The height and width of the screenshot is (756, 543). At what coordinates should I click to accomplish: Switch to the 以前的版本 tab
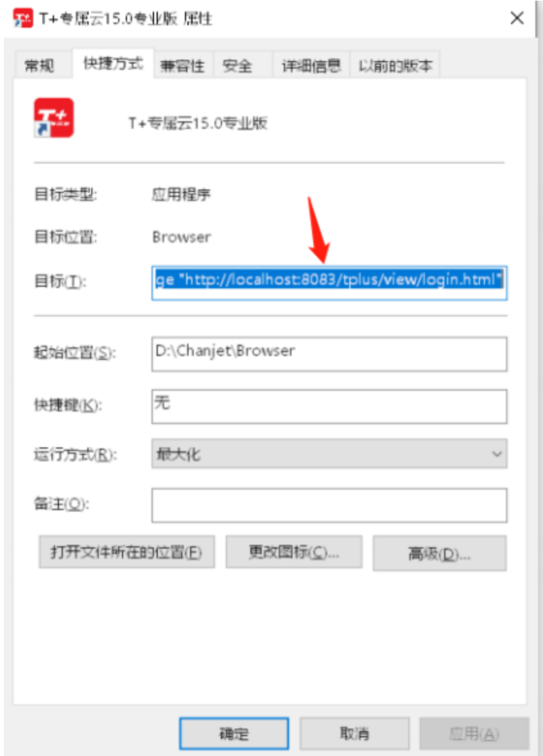(x=395, y=65)
